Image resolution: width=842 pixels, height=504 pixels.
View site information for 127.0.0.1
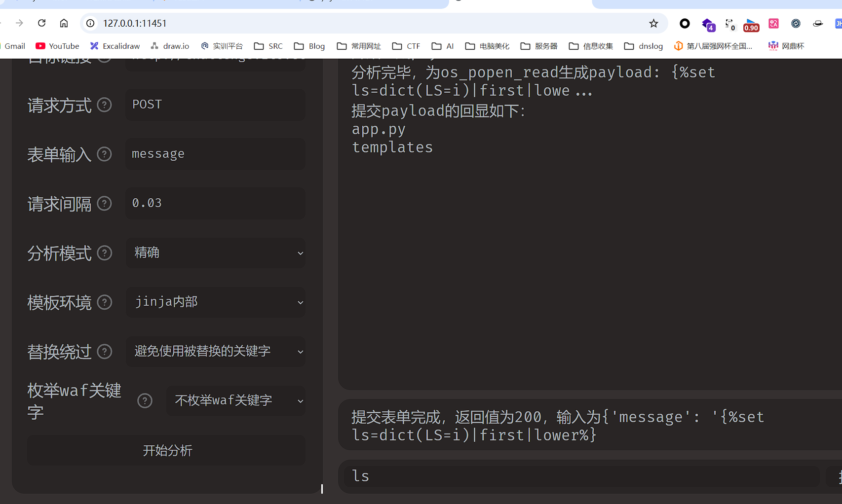(x=90, y=23)
